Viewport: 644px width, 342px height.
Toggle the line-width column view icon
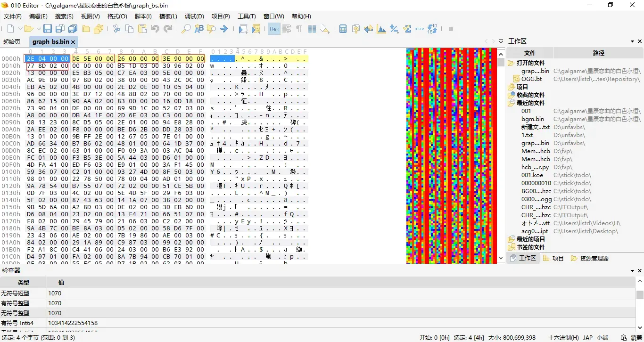[x=312, y=29]
